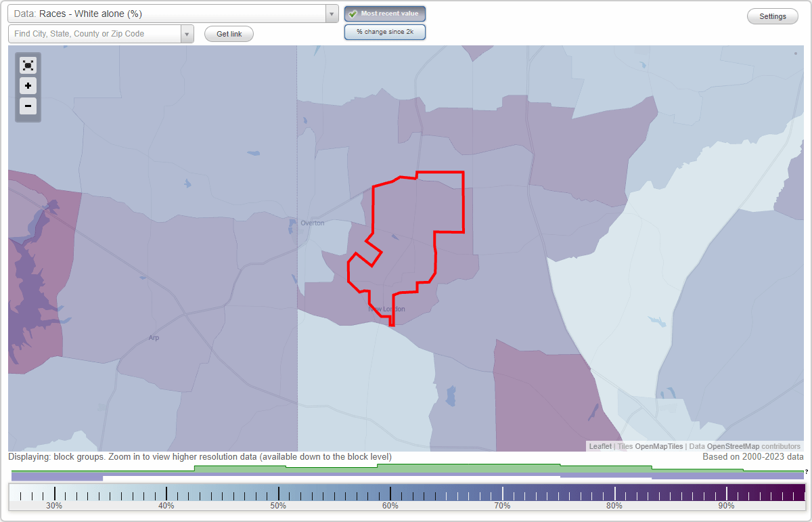Click the green checkmark on Most recent value
812x522 pixels.
pyautogui.click(x=354, y=13)
